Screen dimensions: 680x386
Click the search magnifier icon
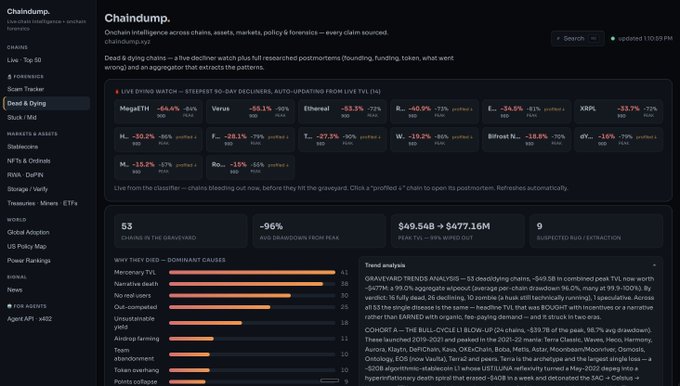(x=558, y=39)
